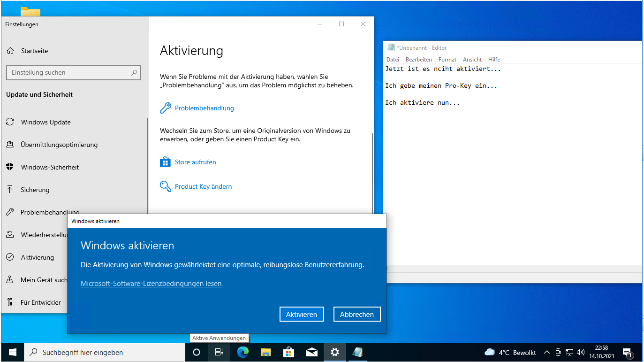This screenshot has width=644, height=362.
Task: Show hidden tray icons chevron
Action: coord(547,352)
